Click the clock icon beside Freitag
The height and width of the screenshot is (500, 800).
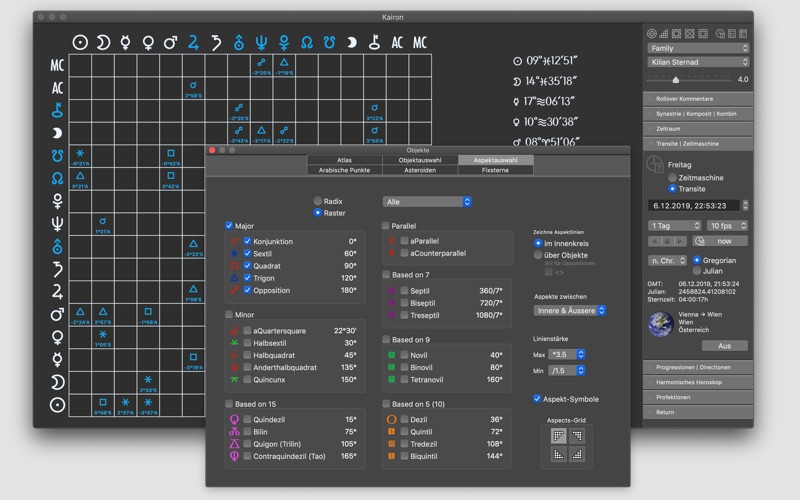tap(655, 164)
